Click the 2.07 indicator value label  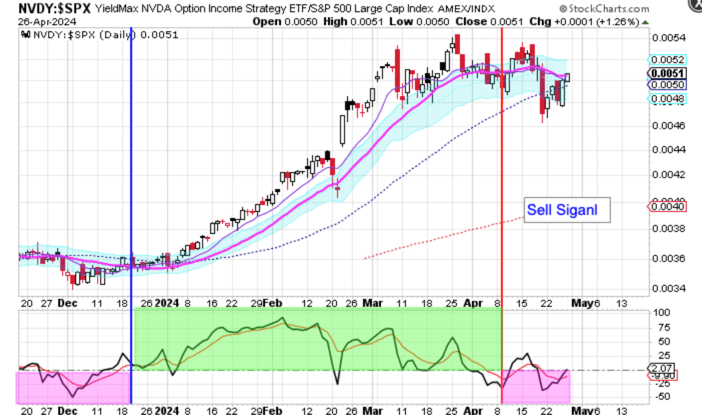pos(658,368)
